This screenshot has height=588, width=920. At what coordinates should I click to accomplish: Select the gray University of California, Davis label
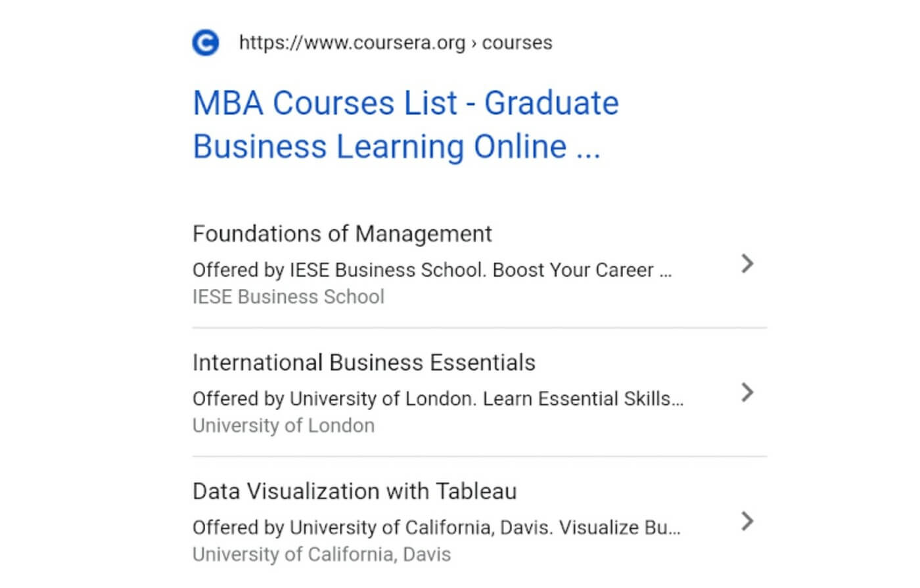[x=322, y=554]
